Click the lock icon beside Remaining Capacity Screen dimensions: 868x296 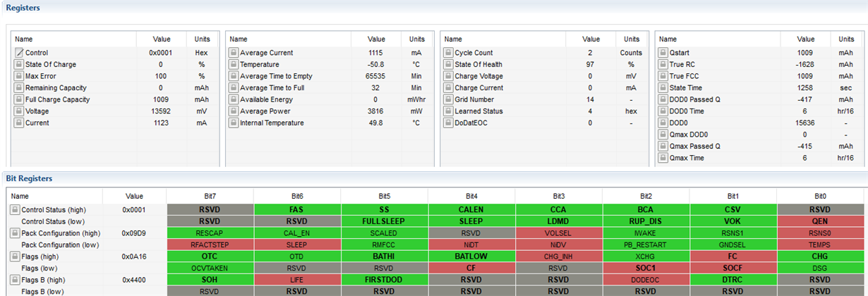pyautogui.click(x=19, y=88)
